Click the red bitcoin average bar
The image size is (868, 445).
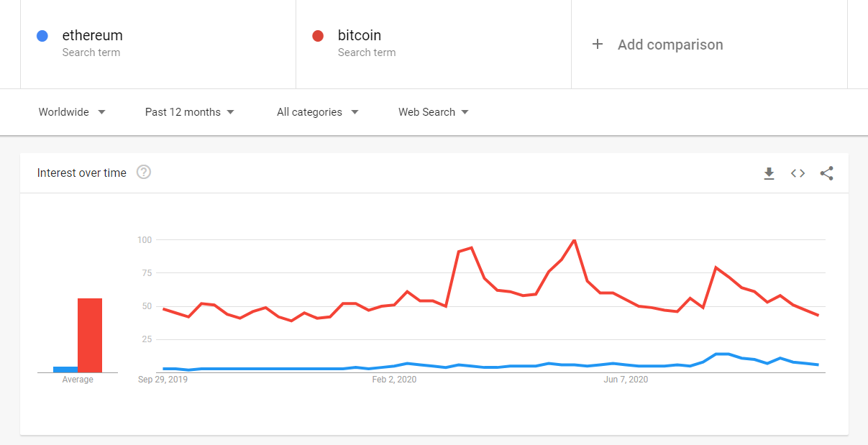click(90, 335)
